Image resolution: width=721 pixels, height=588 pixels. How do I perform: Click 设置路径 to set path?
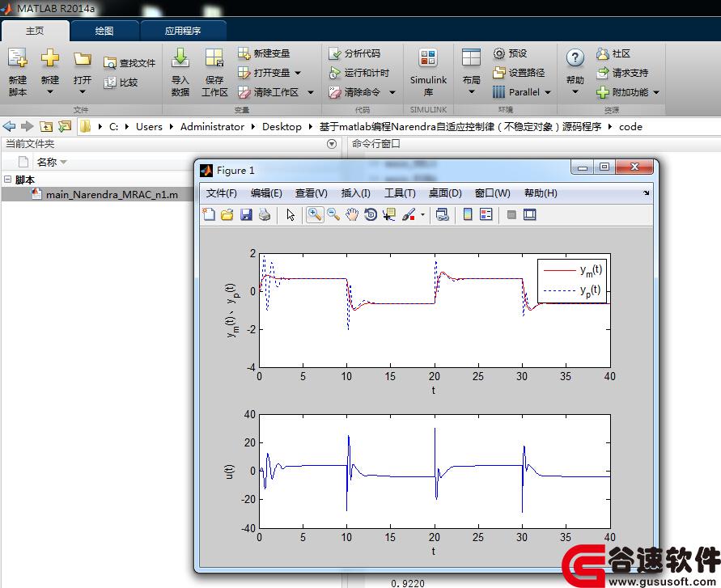[519, 73]
